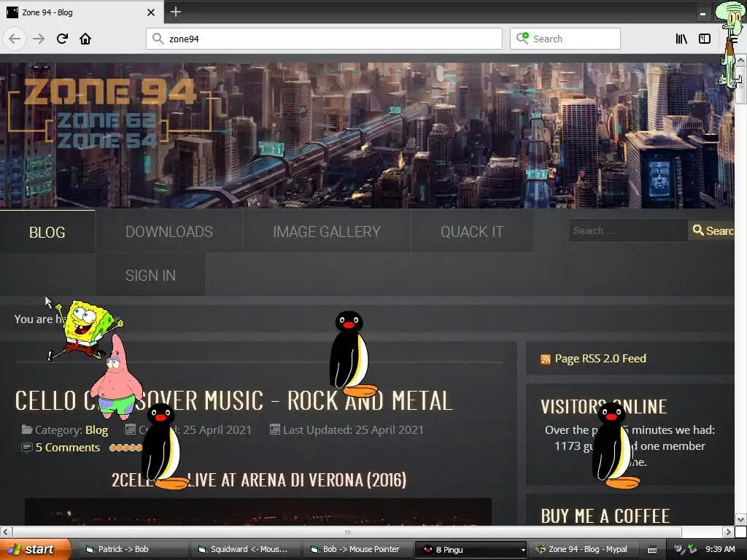Viewport: 747px width, 560px height.
Task: Click the comments speech bubble icon
Action: 27,448
